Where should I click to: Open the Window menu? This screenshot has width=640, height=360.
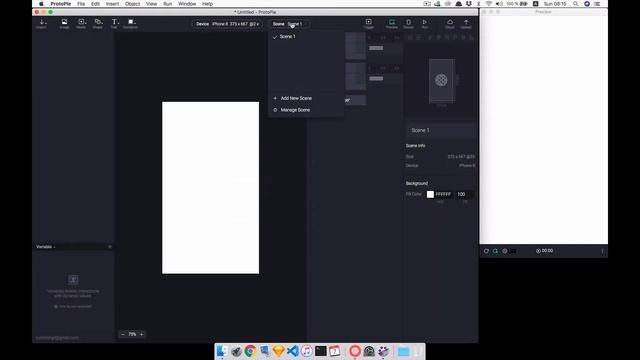[187, 4]
